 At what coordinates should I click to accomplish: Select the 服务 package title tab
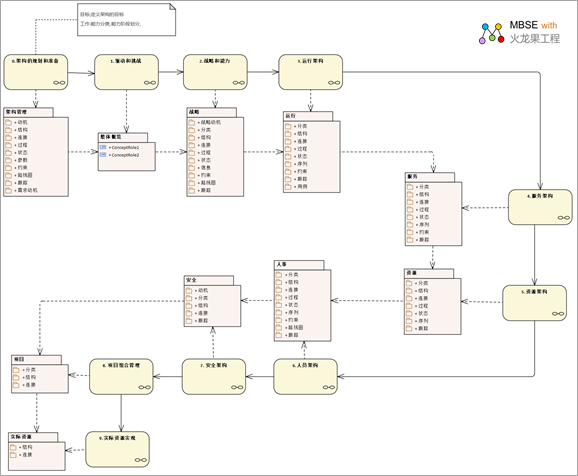click(x=430, y=177)
